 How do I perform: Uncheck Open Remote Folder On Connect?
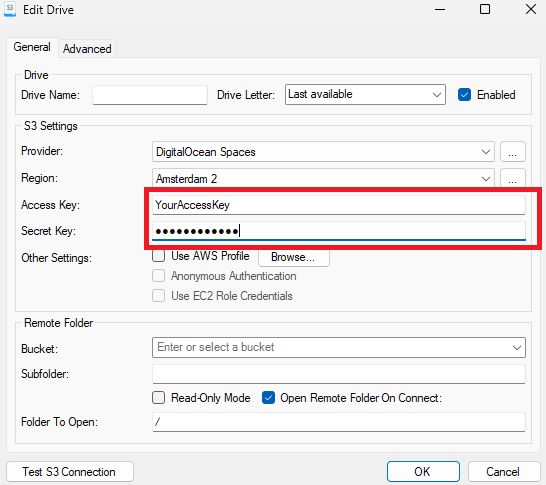pyautogui.click(x=268, y=398)
